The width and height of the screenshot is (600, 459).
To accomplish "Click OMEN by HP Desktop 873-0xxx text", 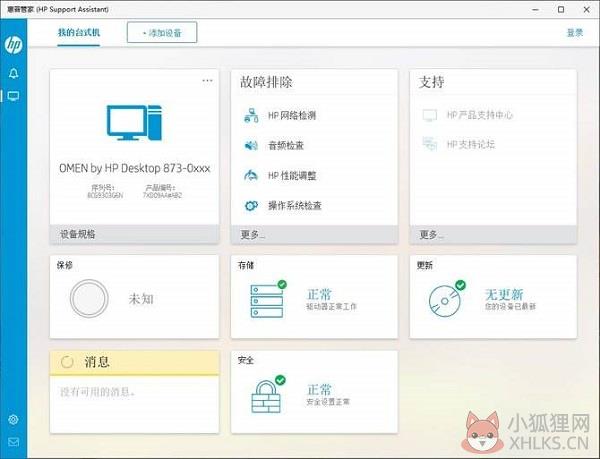I will (x=135, y=168).
